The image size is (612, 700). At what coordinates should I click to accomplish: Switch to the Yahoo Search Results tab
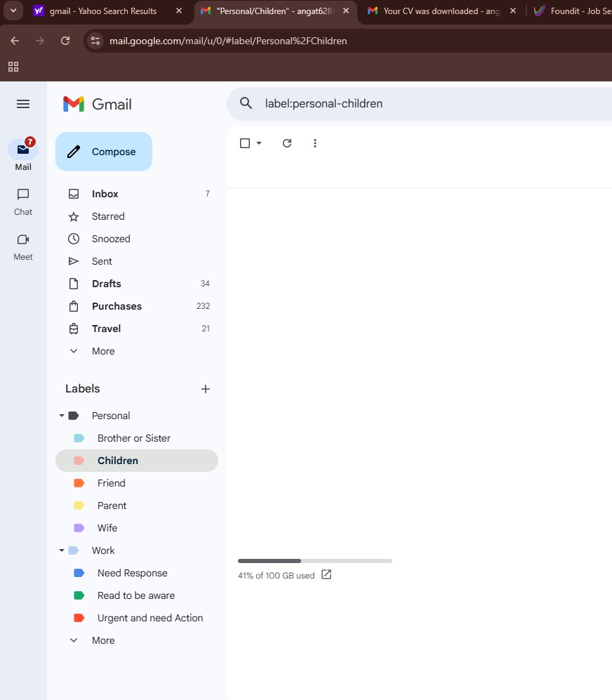click(x=102, y=11)
